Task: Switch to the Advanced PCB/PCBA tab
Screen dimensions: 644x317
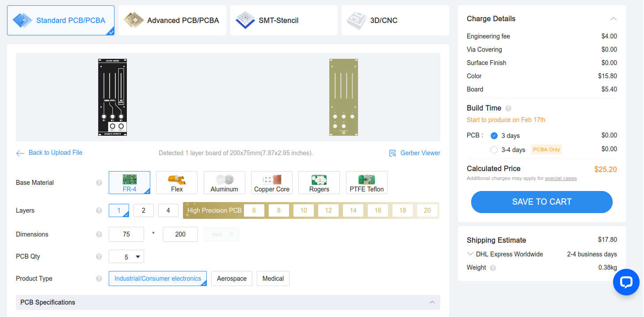Action: click(x=172, y=20)
